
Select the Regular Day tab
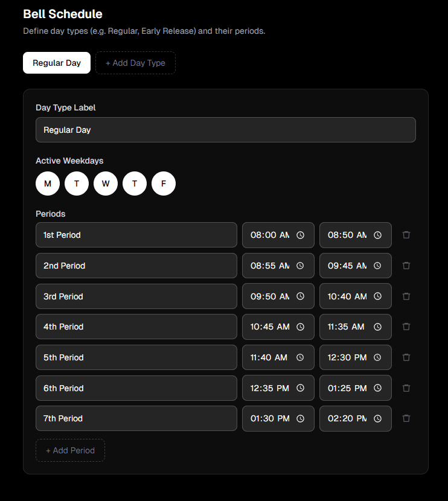56,63
